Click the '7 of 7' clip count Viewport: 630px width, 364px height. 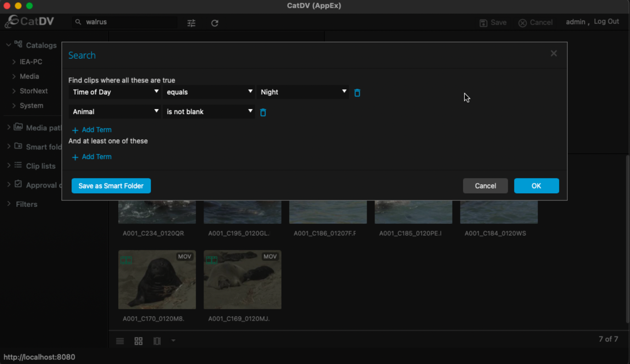click(608, 339)
